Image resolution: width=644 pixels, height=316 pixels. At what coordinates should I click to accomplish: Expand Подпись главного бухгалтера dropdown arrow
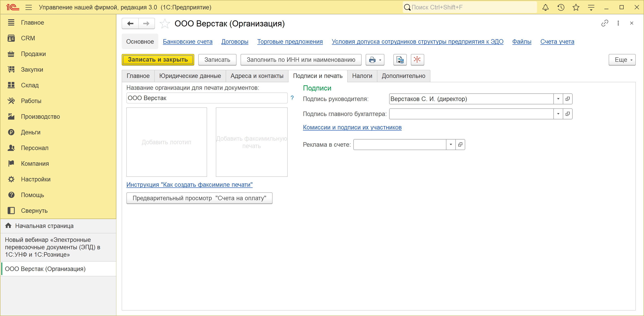click(558, 114)
